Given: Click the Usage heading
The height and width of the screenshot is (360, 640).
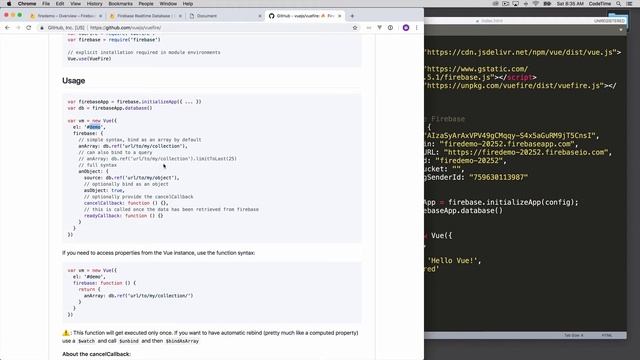Looking at the screenshot, I should coord(74,81).
